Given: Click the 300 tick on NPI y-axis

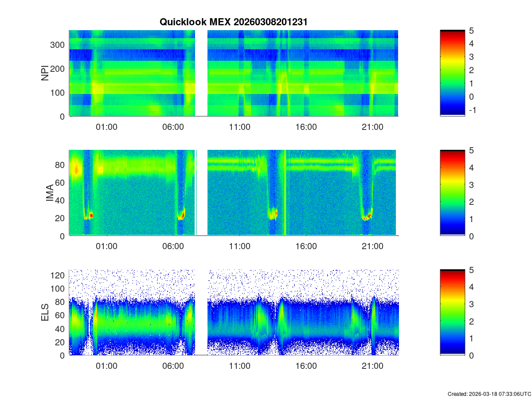Looking at the screenshot, I should coord(59,45).
